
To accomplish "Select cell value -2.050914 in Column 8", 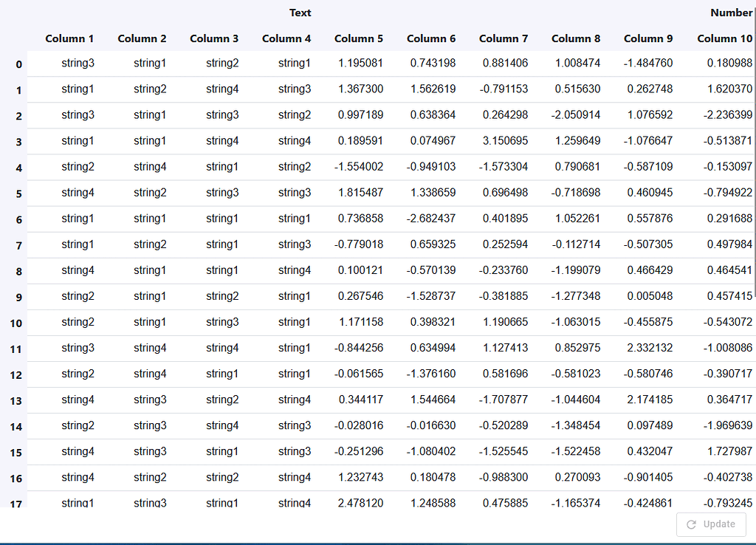I will click(x=577, y=115).
